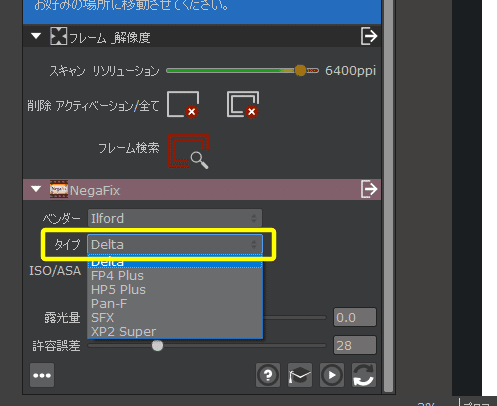This screenshot has width=497, height=406.
Task: Collapse the フレーム_解像度 section triangle
Action: (36, 36)
